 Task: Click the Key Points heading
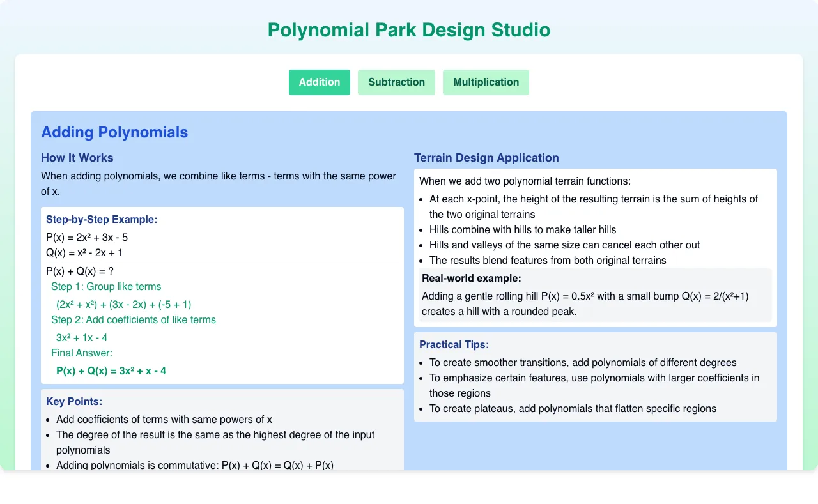(x=74, y=402)
